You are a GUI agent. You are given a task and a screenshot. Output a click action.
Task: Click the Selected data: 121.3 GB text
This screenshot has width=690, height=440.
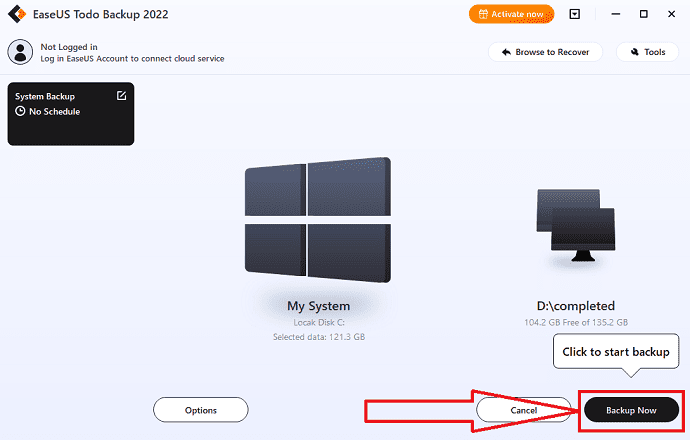tap(319, 337)
